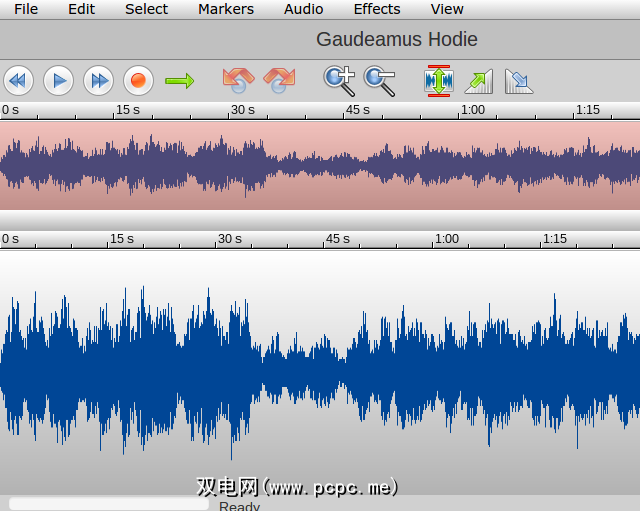The image size is (640, 511).
Task: Open the Effects menu
Action: click(377, 9)
